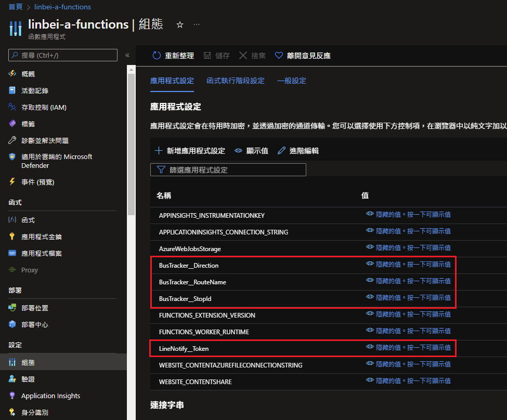Open the FUNCTIONS_WORKER_RUNTIME setting name
The image size is (507, 420).
click(x=204, y=332)
